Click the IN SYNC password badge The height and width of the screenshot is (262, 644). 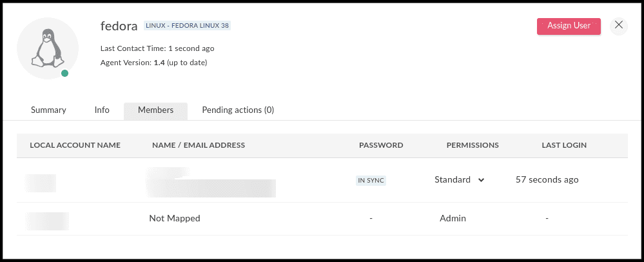pos(371,181)
